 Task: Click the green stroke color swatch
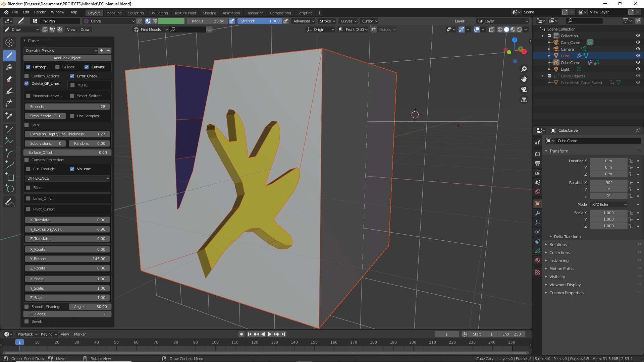click(171, 21)
